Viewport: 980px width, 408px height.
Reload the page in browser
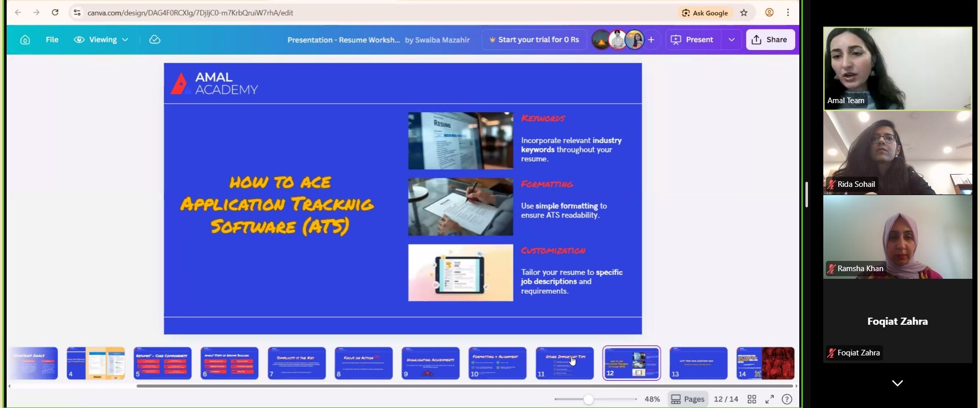[x=55, y=13]
